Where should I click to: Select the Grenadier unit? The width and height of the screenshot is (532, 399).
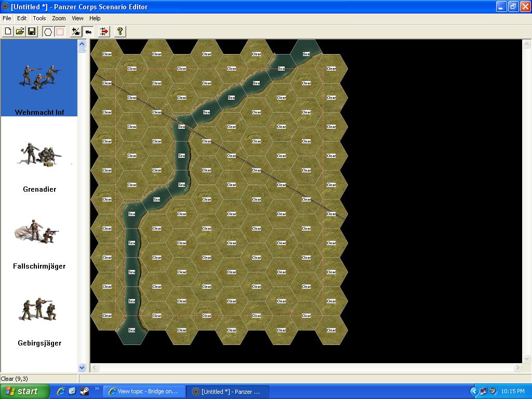(39, 155)
